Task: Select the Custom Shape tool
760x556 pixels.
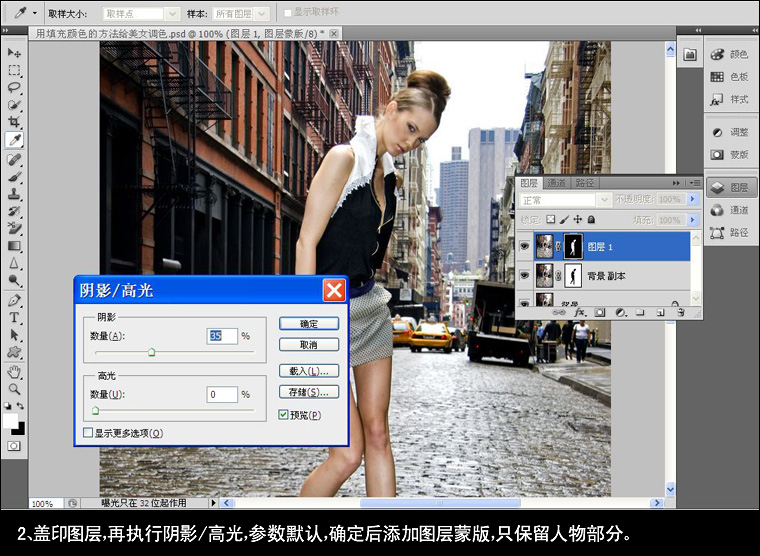Action: click(14, 352)
